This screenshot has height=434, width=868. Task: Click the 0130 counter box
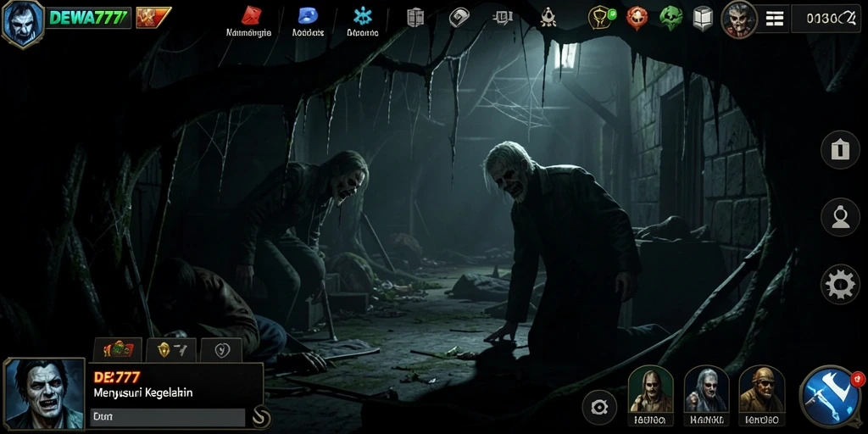(x=826, y=19)
